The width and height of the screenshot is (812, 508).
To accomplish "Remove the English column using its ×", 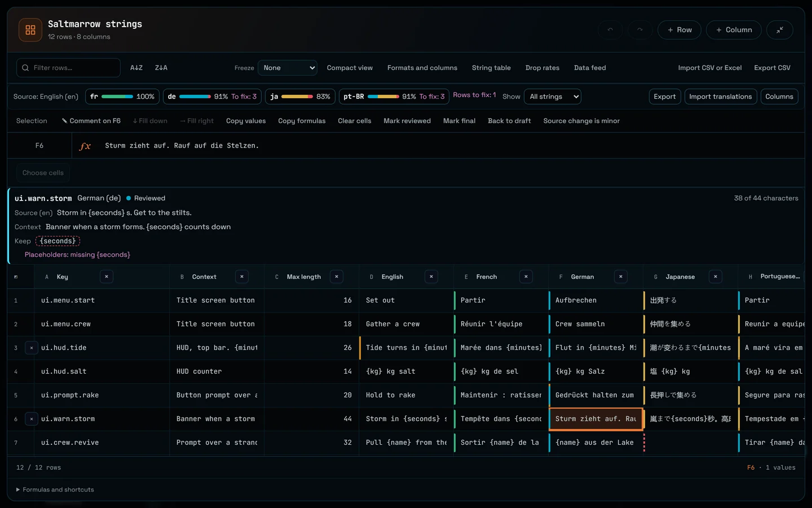I will [x=431, y=277].
